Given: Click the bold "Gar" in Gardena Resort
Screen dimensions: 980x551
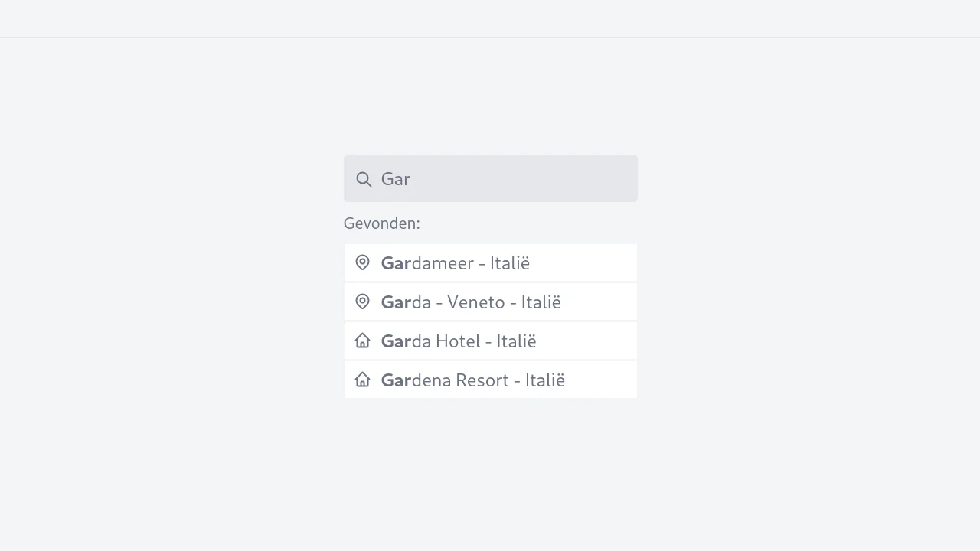Looking at the screenshot, I should tap(396, 380).
